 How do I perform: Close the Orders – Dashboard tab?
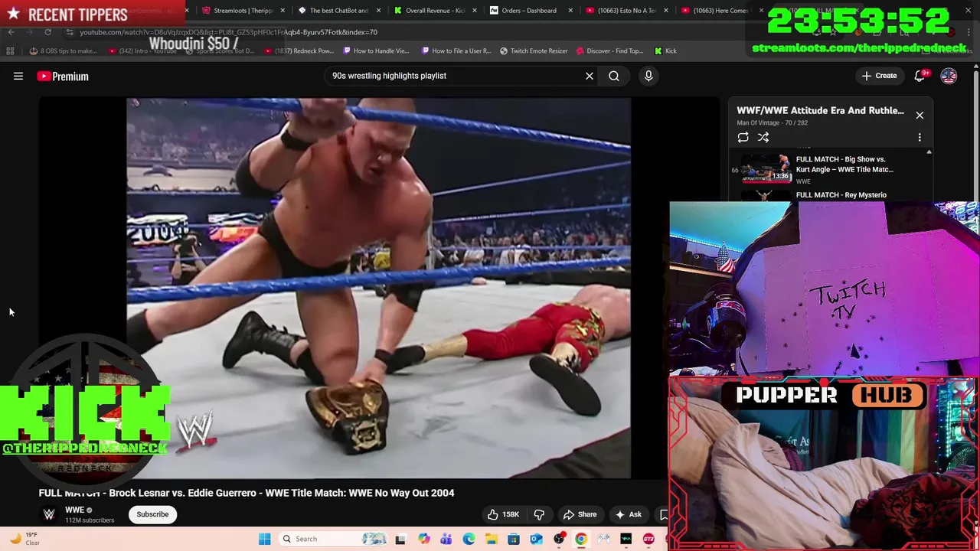point(570,11)
